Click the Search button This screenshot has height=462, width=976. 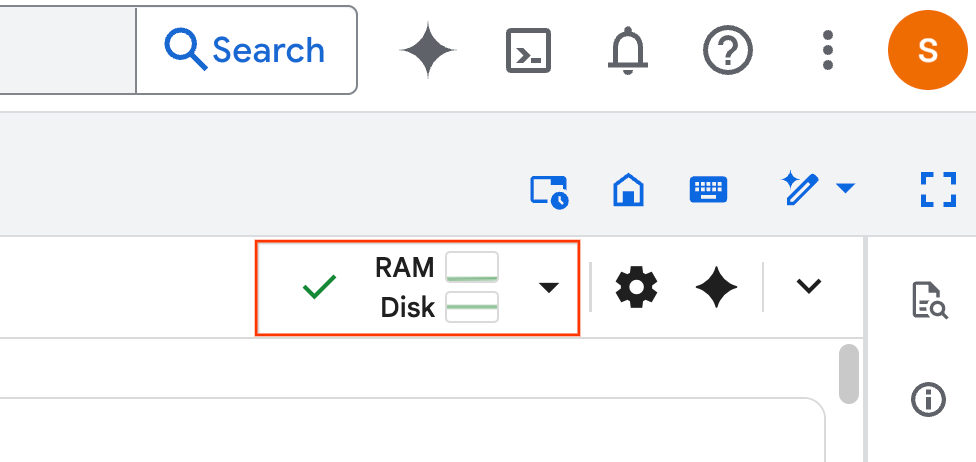pos(246,49)
